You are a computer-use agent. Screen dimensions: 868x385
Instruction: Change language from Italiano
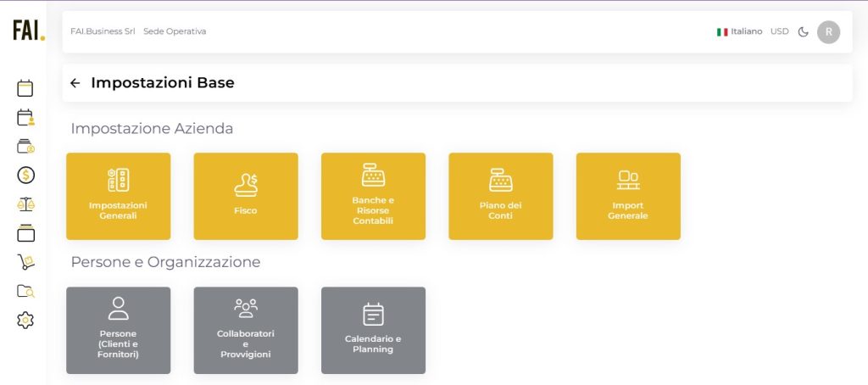739,31
